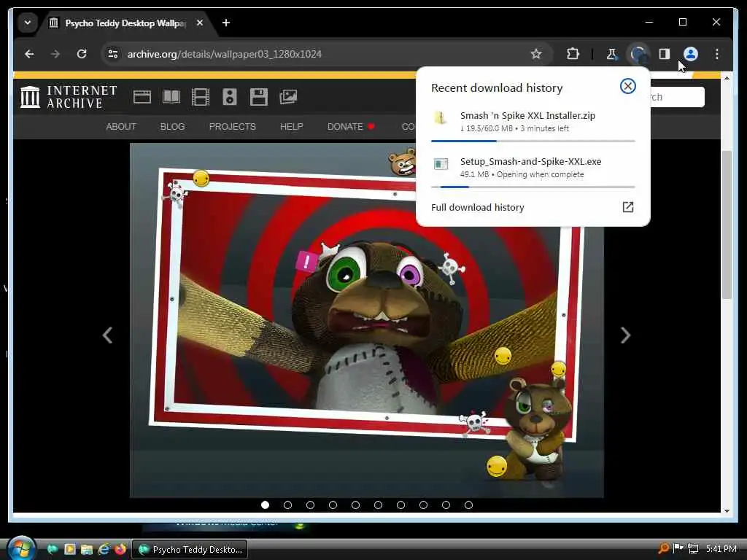The width and height of the screenshot is (747, 560).
Task: Launch Internet Explorer from taskbar
Action: coord(104,549)
